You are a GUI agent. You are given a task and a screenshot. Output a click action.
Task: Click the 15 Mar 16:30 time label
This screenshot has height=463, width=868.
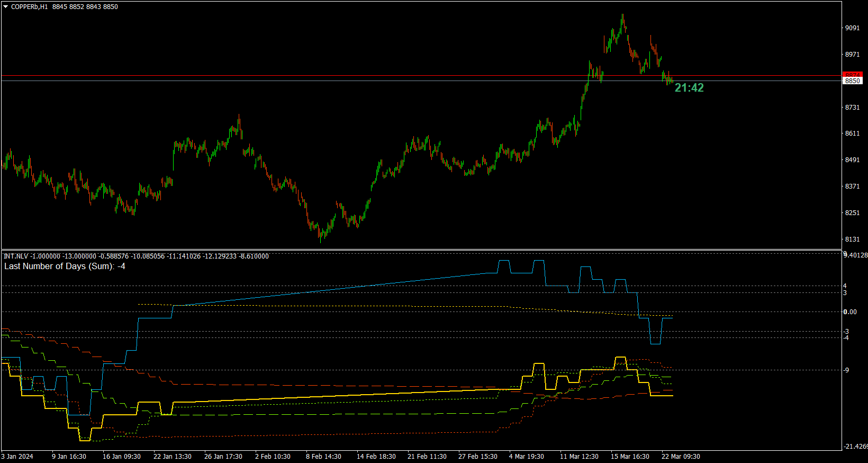[630, 457]
